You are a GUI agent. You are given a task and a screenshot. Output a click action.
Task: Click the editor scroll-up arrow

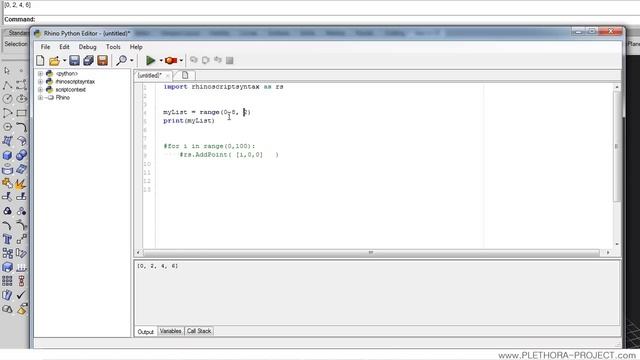point(616,87)
